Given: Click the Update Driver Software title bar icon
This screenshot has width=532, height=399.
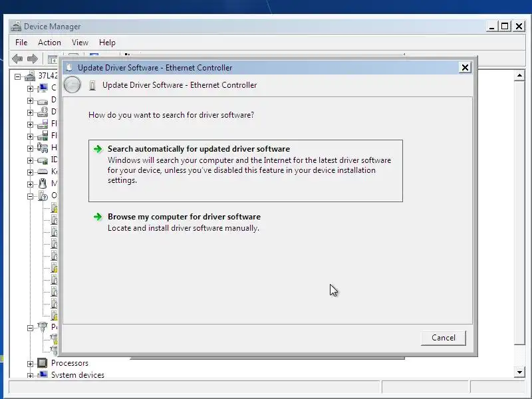Looking at the screenshot, I should click(x=69, y=68).
